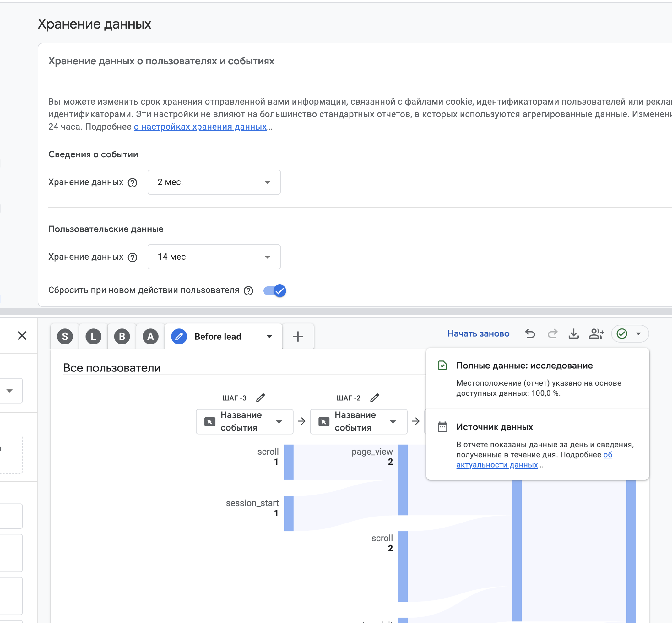
Task: Open the 2 мес. retention dropdown
Action: click(214, 182)
